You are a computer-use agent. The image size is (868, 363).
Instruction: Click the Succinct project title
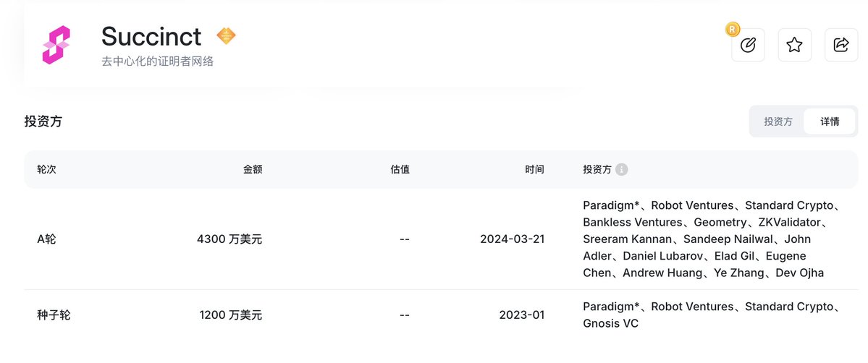pyautogui.click(x=151, y=37)
